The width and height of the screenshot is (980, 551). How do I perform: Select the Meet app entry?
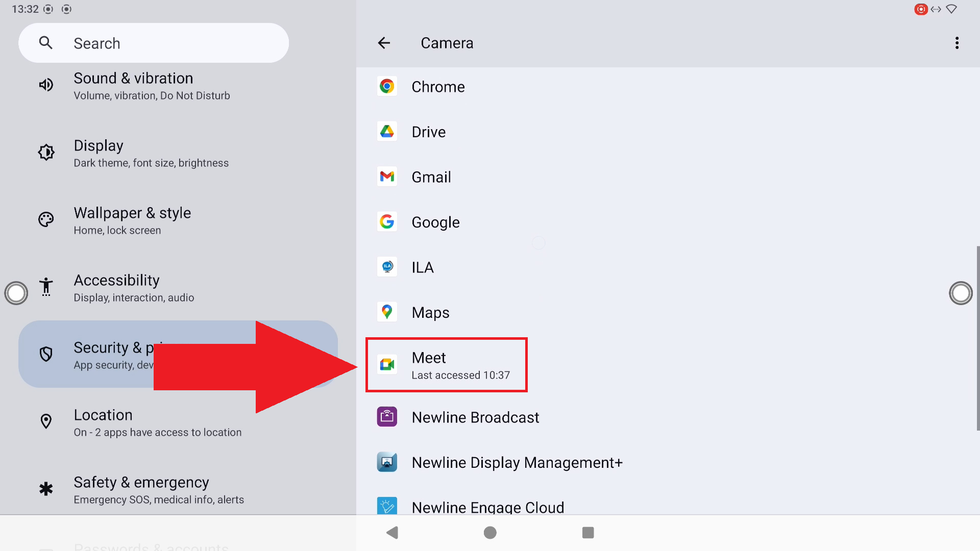446,365
